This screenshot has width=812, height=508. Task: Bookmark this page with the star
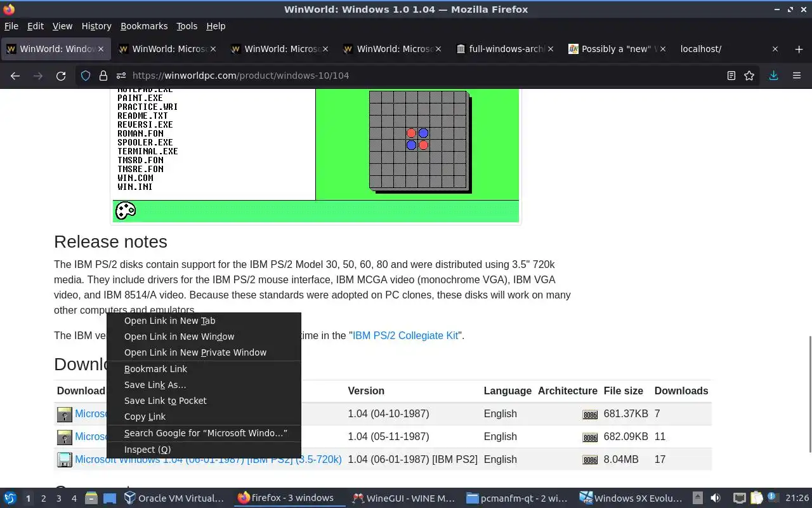749,76
